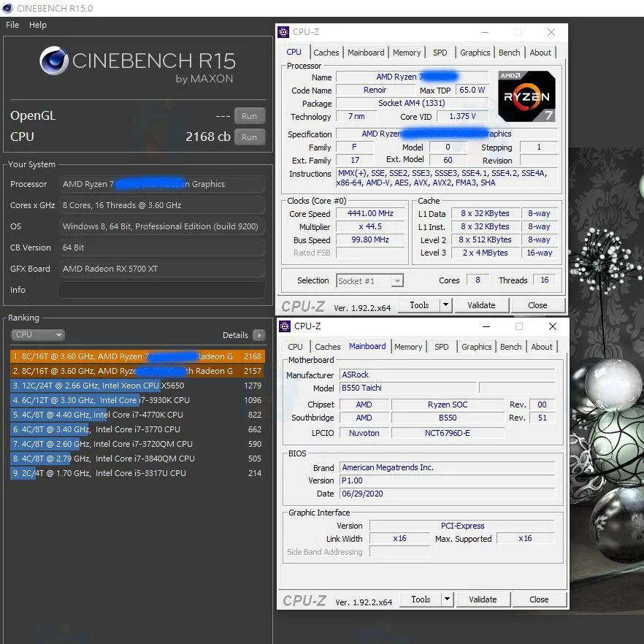Click Tools button in upper CPU-Z window

pos(419,305)
